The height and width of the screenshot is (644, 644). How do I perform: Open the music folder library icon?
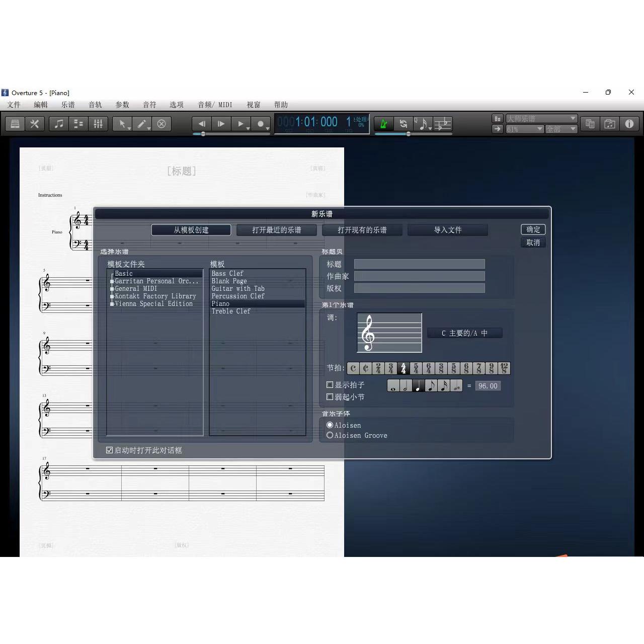click(610, 124)
